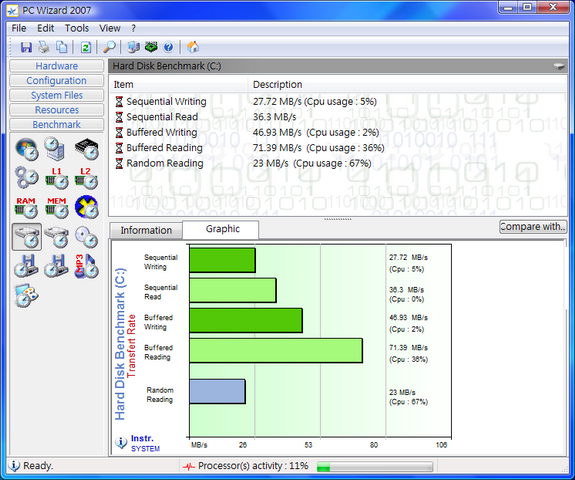Select the RAM benchmark icon
The height and width of the screenshot is (480, 575).
(x=26, y=208)
